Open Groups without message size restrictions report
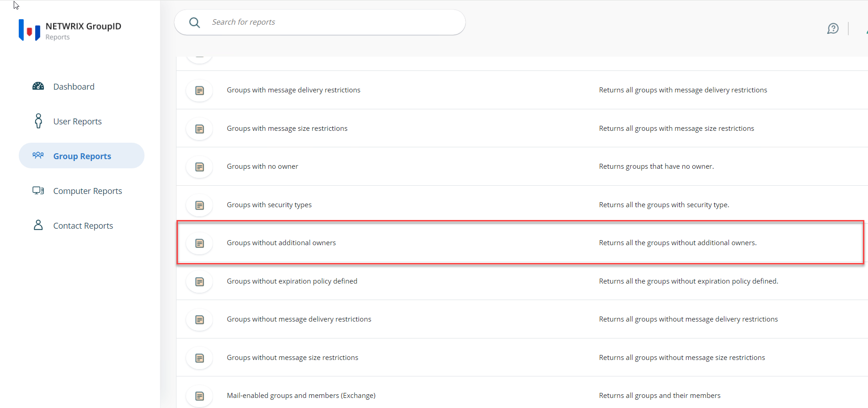868x408 pixels. click(292, 358)
